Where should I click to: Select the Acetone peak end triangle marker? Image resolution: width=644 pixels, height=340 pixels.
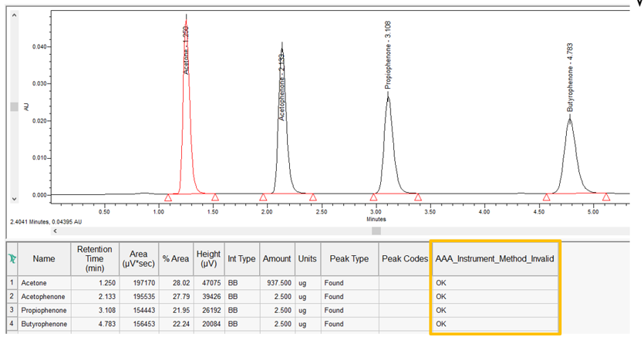[x=215, y=198]
